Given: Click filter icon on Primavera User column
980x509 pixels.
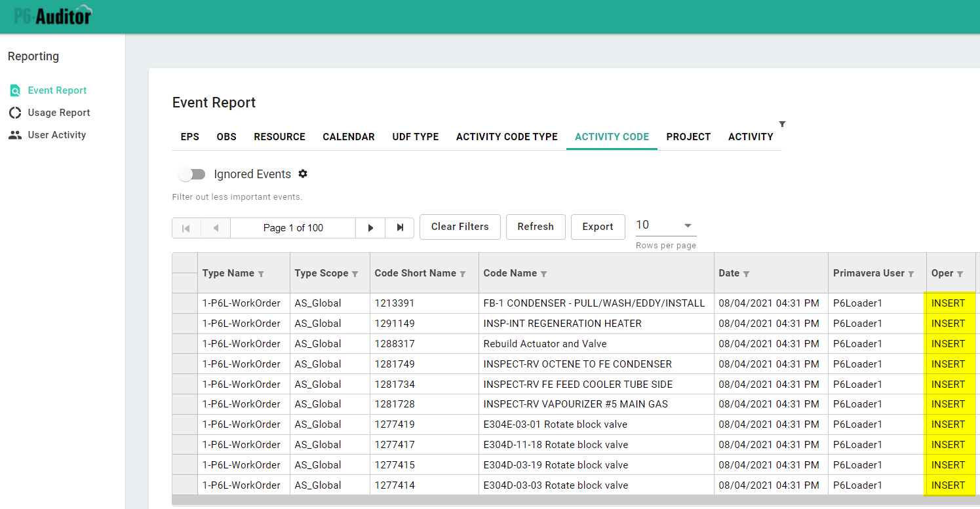Looking at the screenshot, I should point(911,274).
